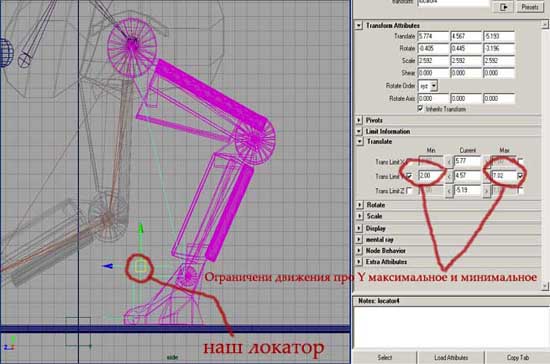Screen dimensions: 550x364
Task: Toggle the Trans Limit Y minimum checkbox
Action: (x=409, y=176)
